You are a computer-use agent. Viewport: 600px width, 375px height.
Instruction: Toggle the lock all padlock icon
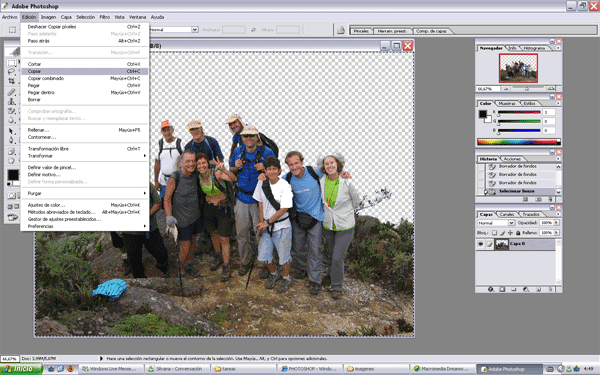pyautogui.click(x=518, y=233)
